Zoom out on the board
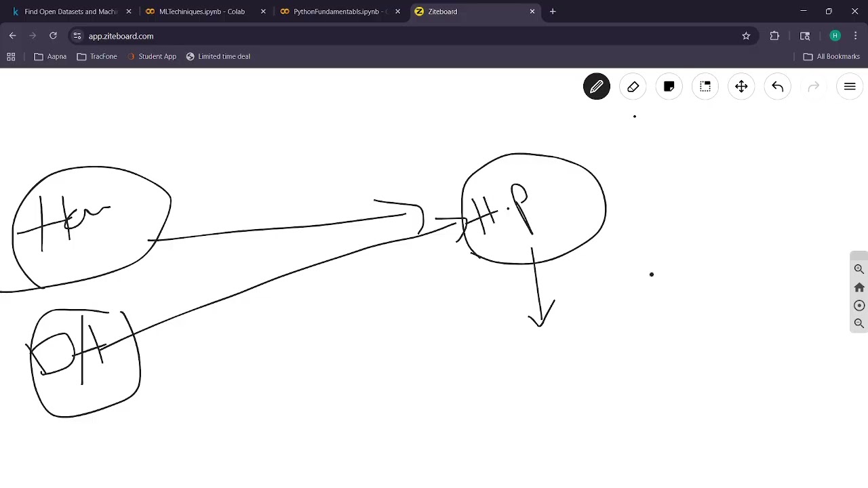This screenshot has width=868, height=488. tap(859, 323)
